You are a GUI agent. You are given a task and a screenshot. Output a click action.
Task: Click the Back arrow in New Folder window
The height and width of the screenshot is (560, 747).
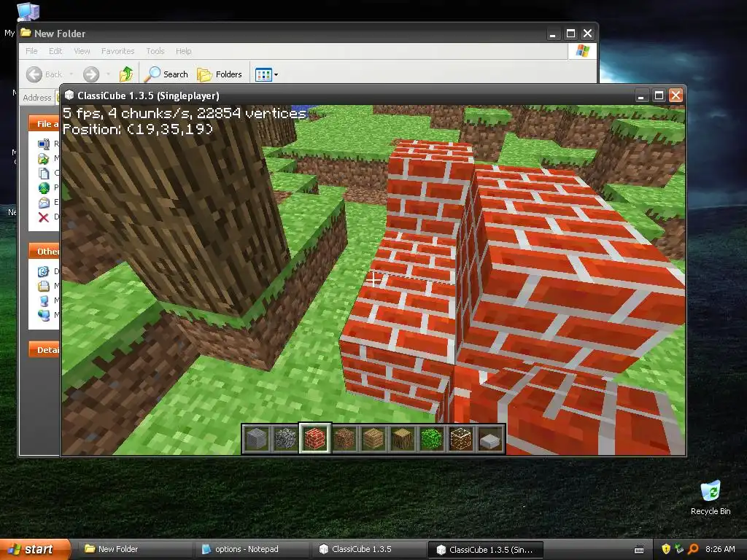click(x=34, y=74)
